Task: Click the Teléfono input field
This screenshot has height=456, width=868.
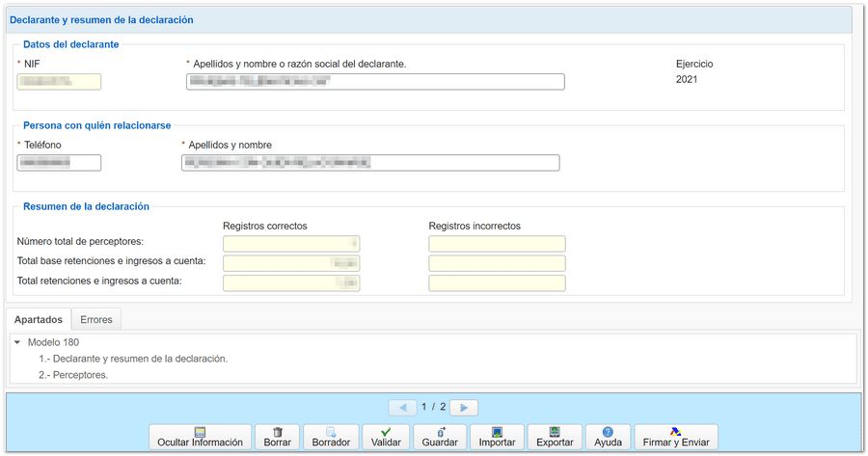Action: point(59,163)
